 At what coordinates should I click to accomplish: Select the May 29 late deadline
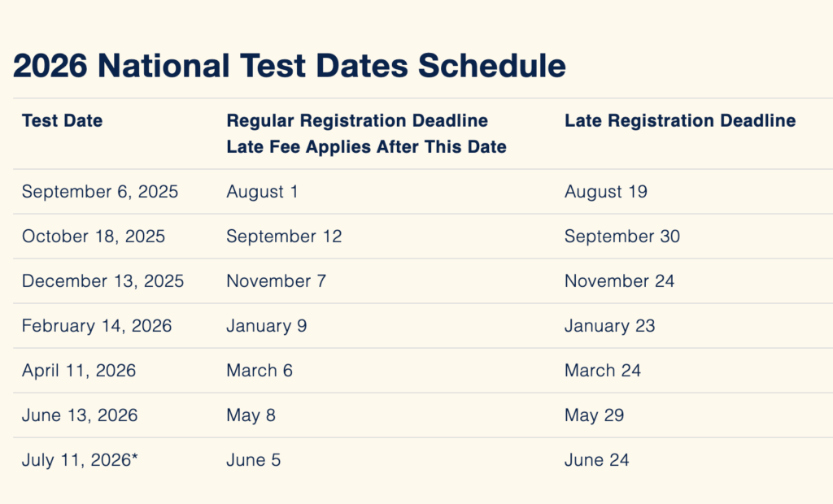tap(594, 415)
